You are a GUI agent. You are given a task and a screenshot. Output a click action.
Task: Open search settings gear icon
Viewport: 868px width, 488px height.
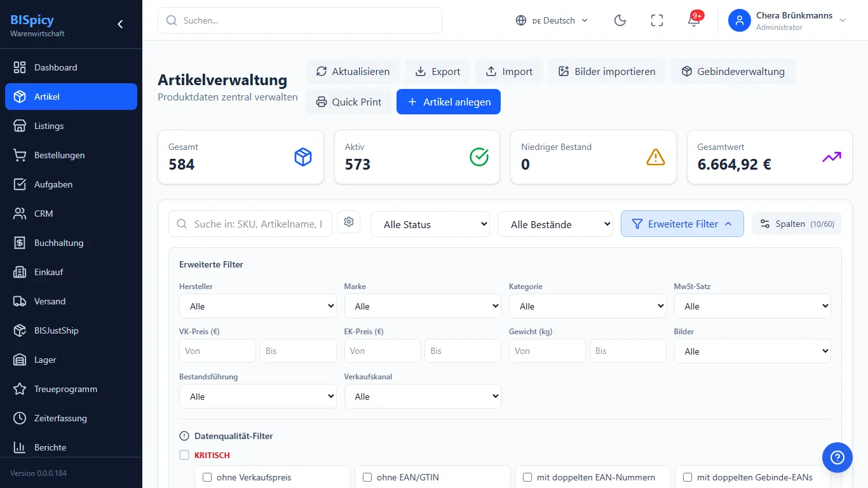[349, 222]
